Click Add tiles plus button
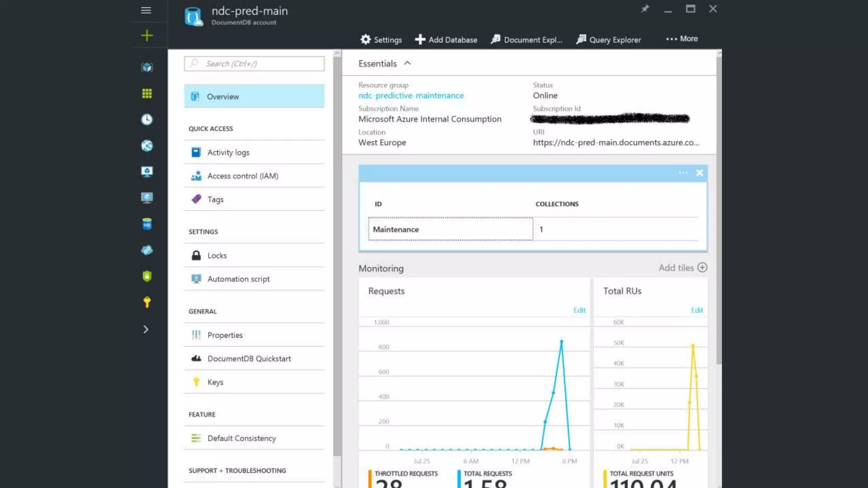Viewport: 868px width, 488px height. coord(702,268)
